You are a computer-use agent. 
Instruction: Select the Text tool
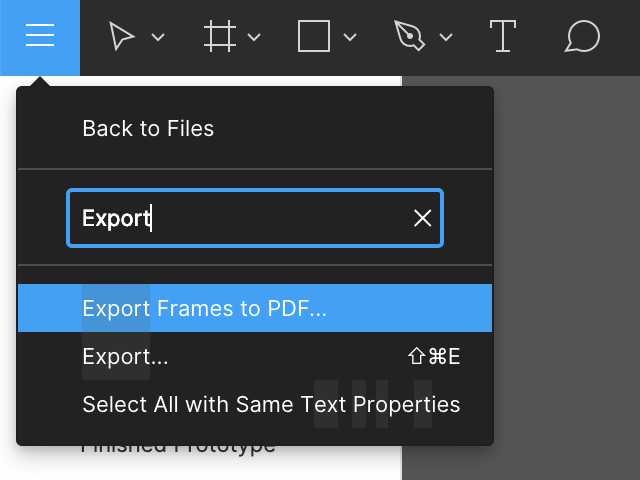(502, 37)
